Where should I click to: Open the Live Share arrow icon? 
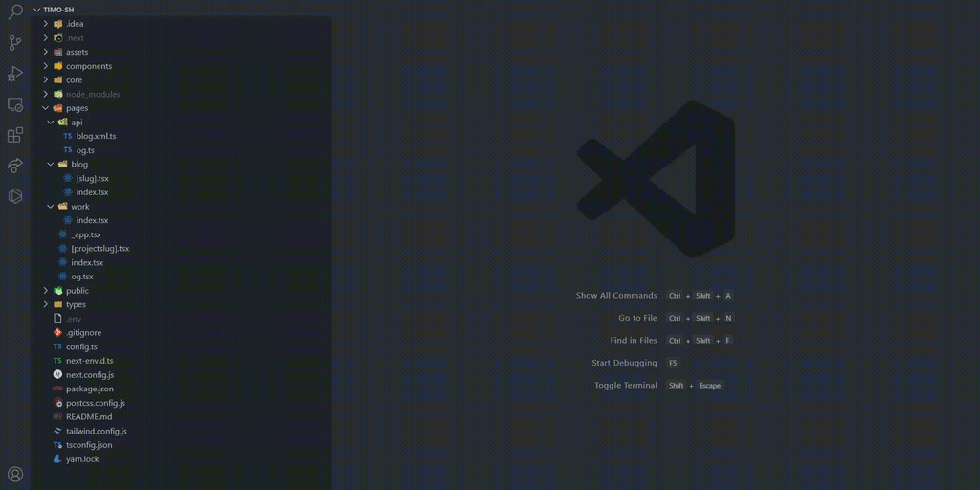click(15, 166)
